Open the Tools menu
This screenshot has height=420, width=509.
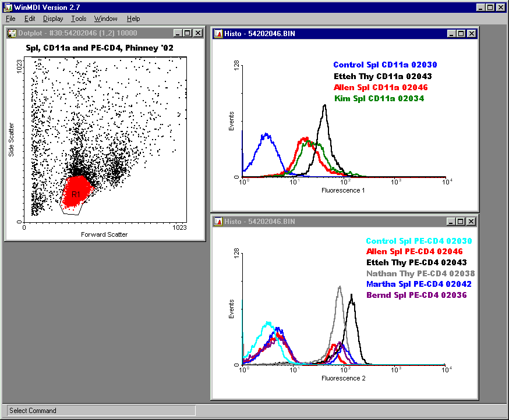point(79,19)
